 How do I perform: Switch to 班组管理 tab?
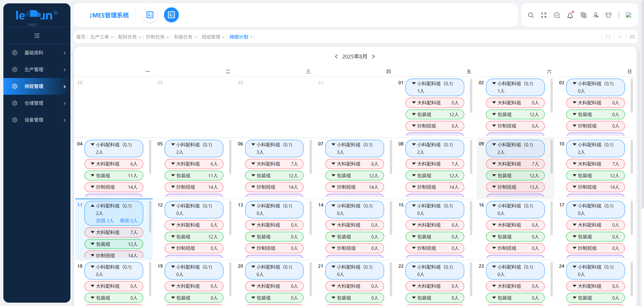[211, 37]
